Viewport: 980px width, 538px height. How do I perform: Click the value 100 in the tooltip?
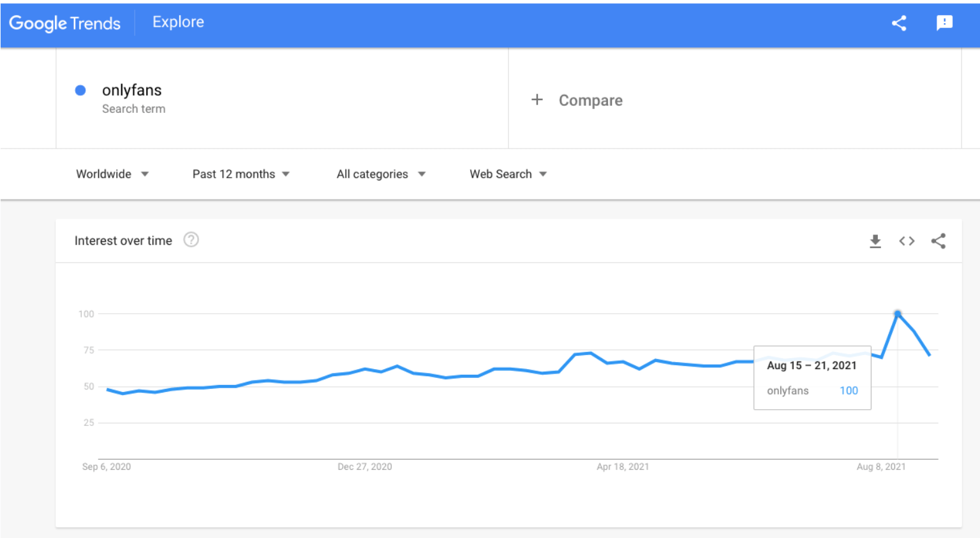tap(849, 390)
